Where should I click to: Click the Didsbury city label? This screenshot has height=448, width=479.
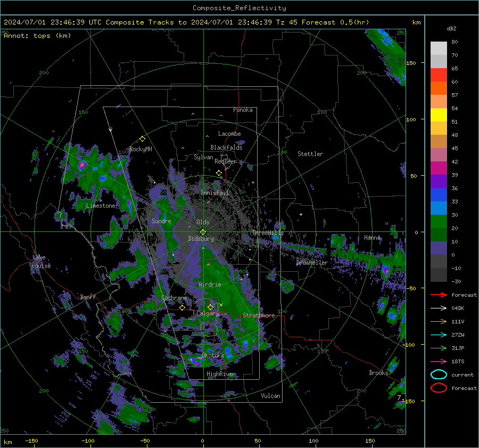[x=201, y=239]
